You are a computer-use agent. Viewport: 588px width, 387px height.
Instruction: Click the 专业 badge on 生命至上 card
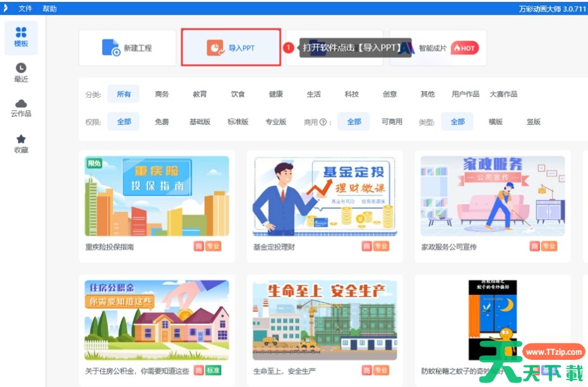pyautogui.click(x=381, y=371)
